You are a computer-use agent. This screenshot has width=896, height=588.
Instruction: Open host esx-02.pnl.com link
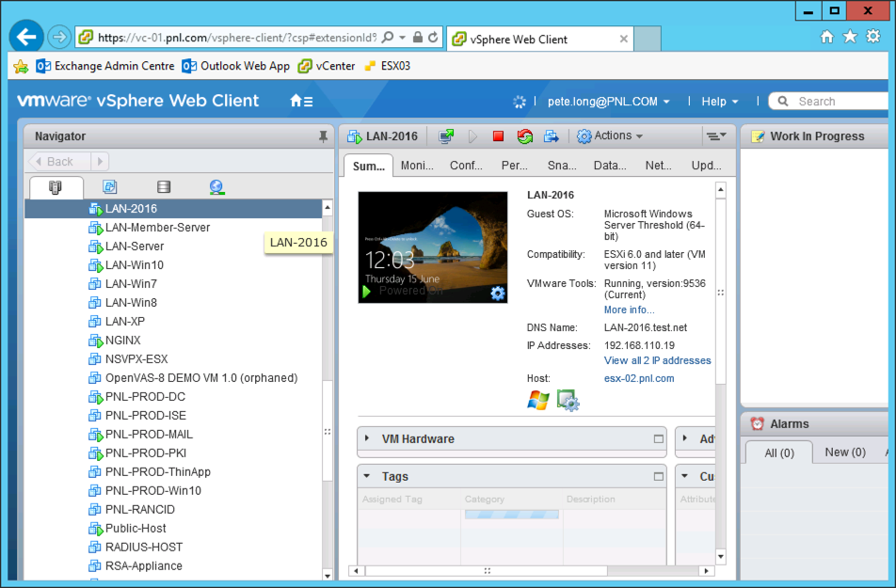(x=639, y=378)
